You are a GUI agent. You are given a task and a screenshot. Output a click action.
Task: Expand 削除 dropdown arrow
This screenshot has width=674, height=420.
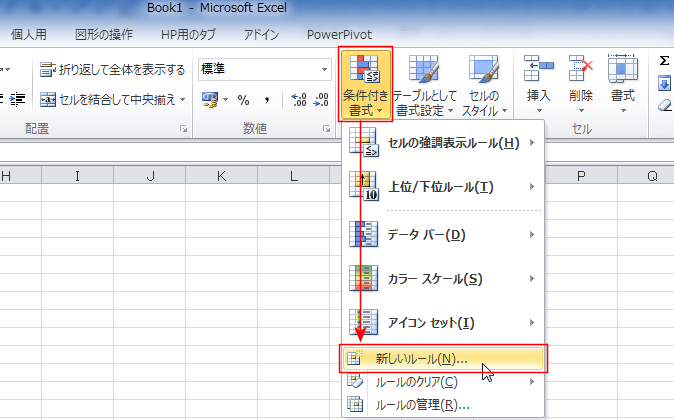click(581, 111)
